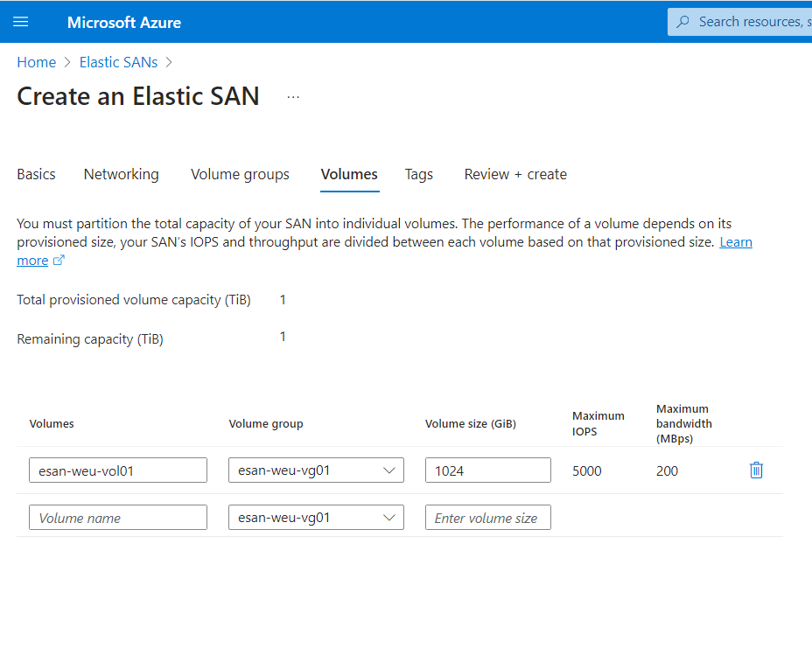Screen dimensions: 812x662
Task: Select the 5000 Maximum IOPS value
Action: pos(587,471)
